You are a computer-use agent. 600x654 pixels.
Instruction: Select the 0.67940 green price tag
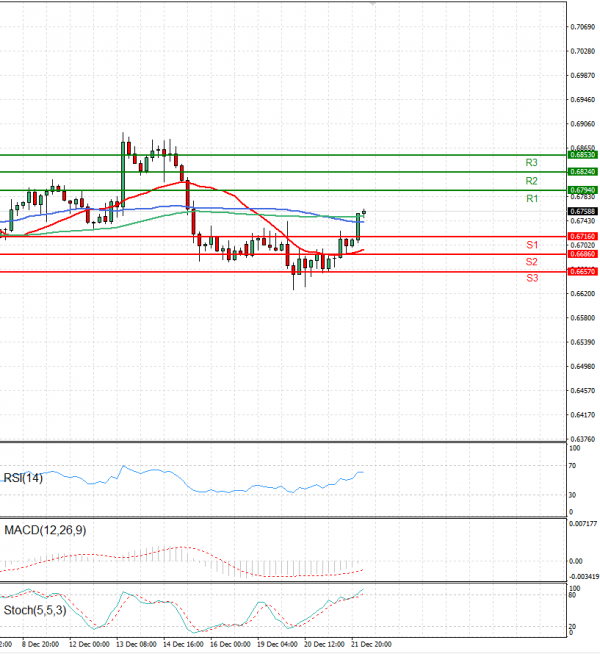(x=582, y=190)
